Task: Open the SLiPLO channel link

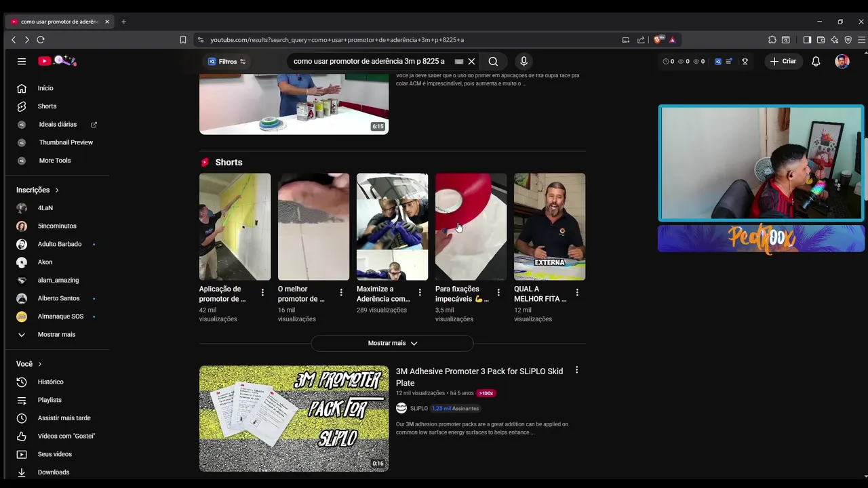Action: pos(418,409)
